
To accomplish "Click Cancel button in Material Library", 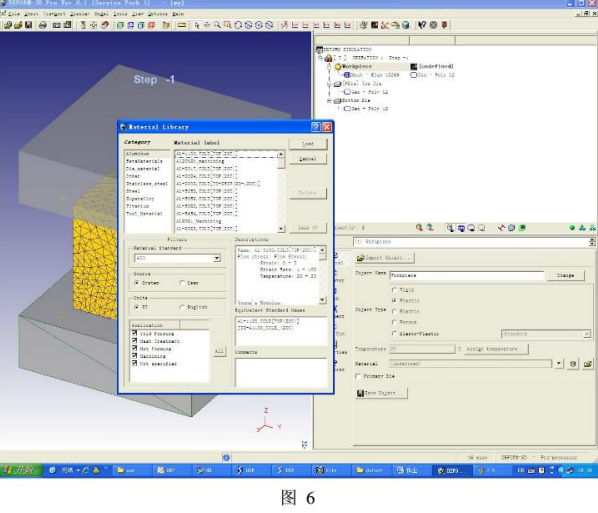I will [x=308, y=159].
